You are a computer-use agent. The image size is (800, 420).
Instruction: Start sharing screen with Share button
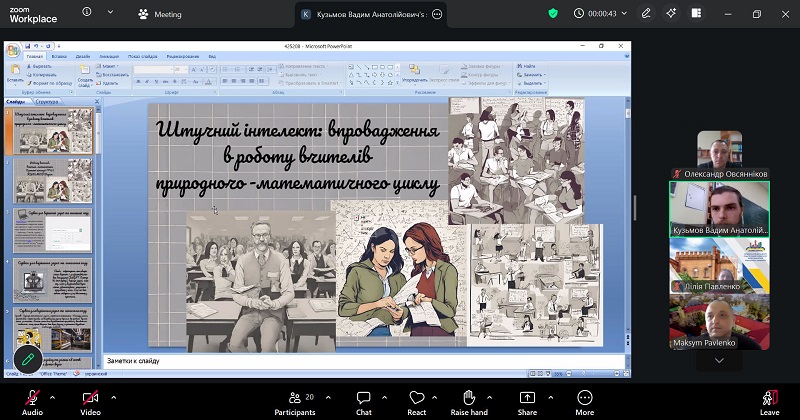coord(527,403)
